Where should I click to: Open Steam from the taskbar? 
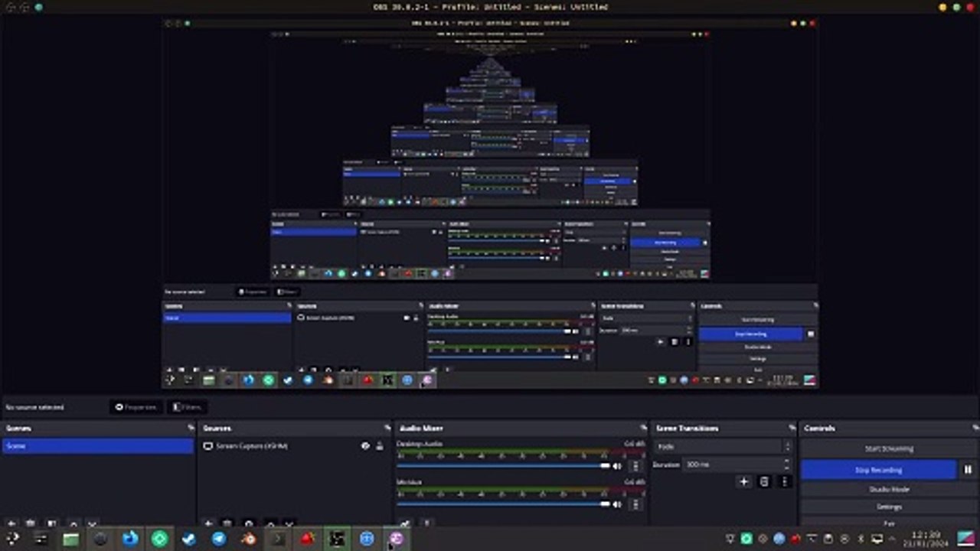pos(189,539)
